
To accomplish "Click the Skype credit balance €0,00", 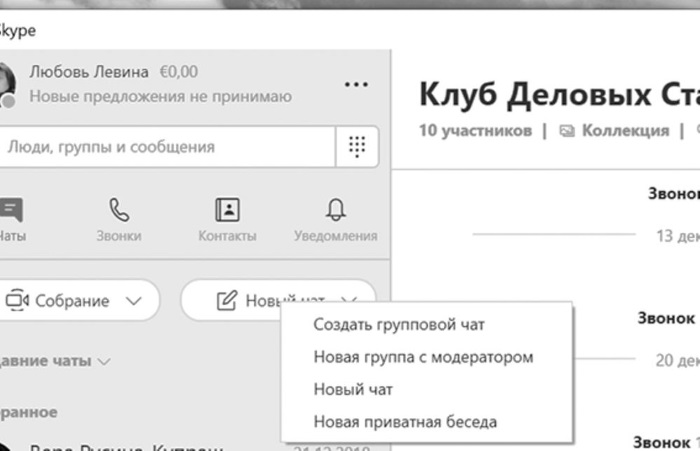I will click(178, 72).
